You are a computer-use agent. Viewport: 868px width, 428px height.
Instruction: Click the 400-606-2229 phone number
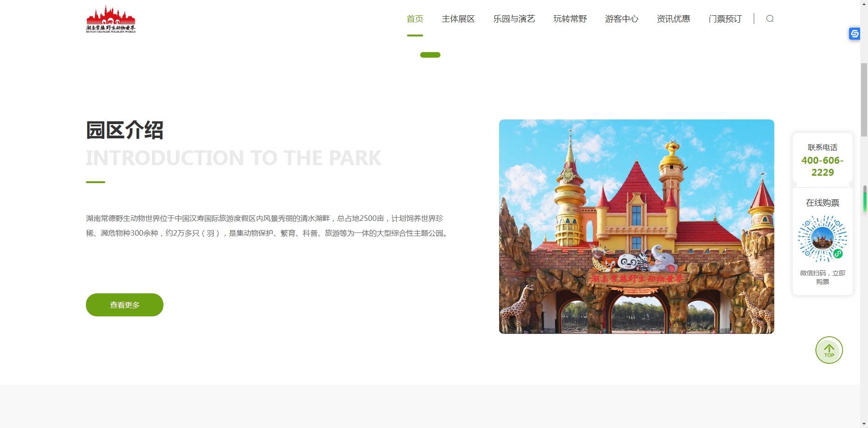tap(822, 166)
